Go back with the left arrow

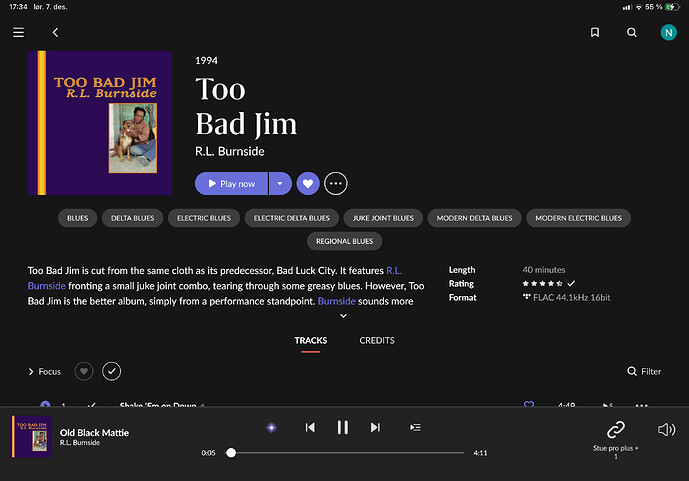[55, 33]
